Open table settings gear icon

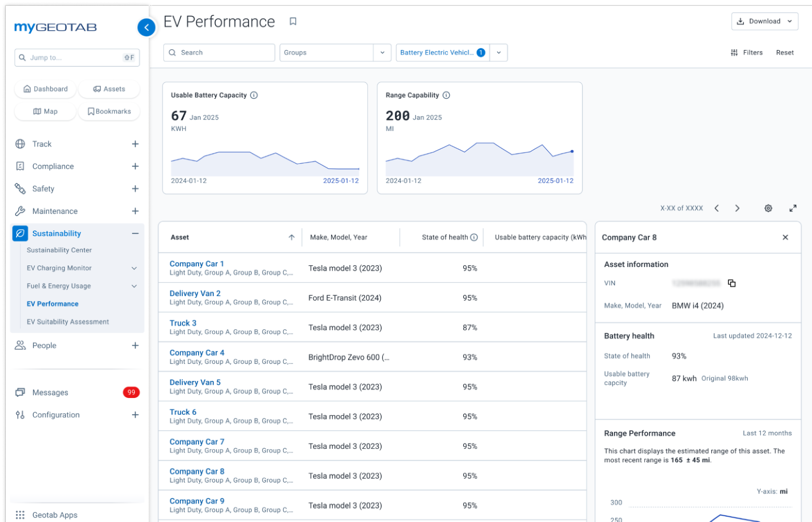pos(768,208)
